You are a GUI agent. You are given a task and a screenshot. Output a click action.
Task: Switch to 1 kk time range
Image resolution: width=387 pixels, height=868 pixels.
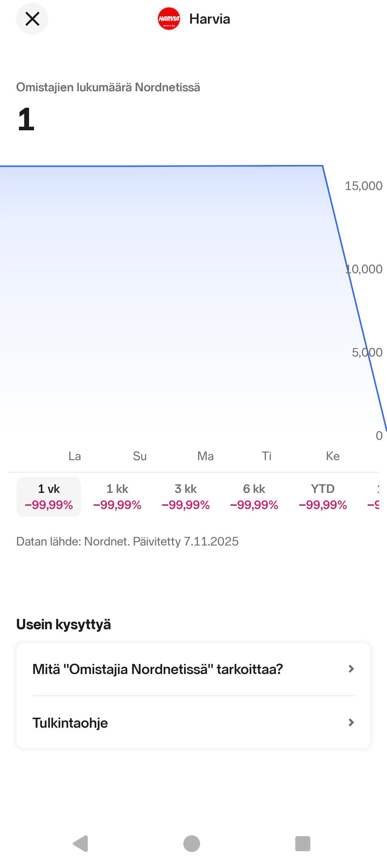[x=117, y=496]
